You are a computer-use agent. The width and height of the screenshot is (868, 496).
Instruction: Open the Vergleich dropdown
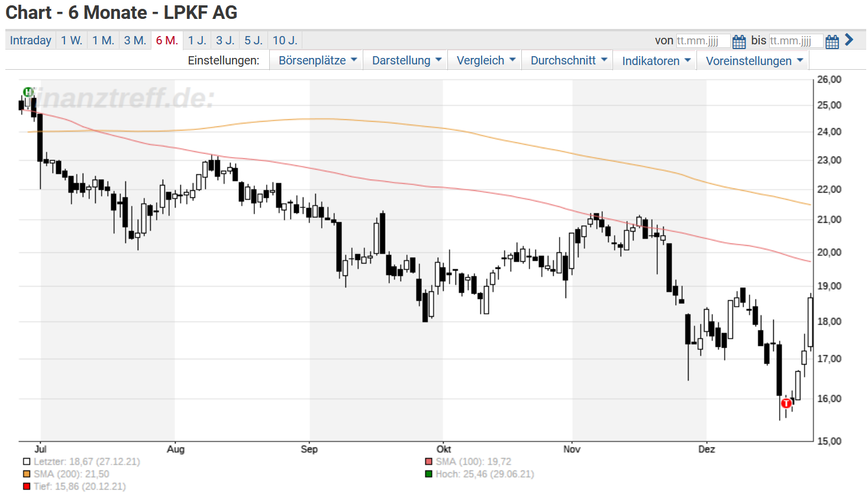[485, 60]
